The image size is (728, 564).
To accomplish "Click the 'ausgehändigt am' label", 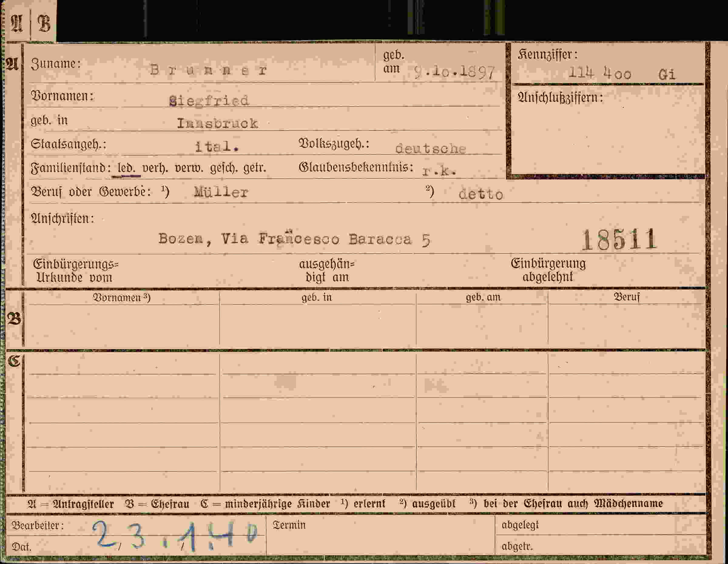I will pyautogui.click(x=327, y=270).
